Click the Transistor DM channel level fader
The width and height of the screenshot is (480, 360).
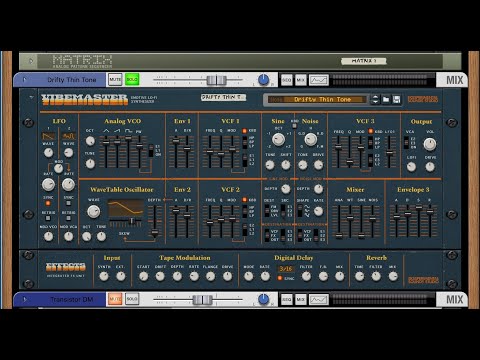pos(202,299)
